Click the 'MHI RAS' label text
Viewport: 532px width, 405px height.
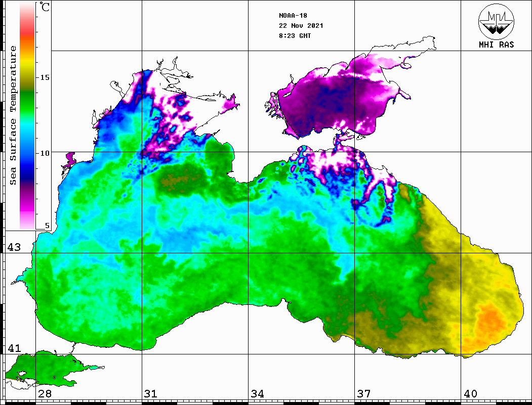(496, 44)
